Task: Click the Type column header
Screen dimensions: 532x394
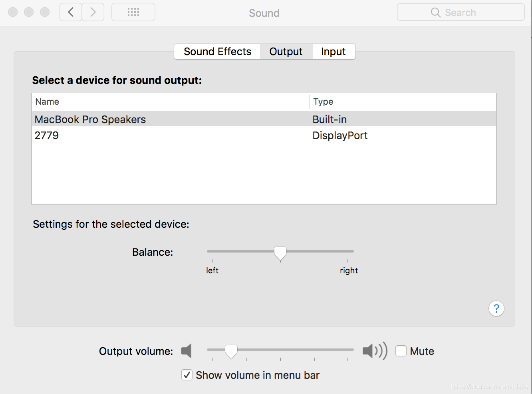Action: coord(403,101)
